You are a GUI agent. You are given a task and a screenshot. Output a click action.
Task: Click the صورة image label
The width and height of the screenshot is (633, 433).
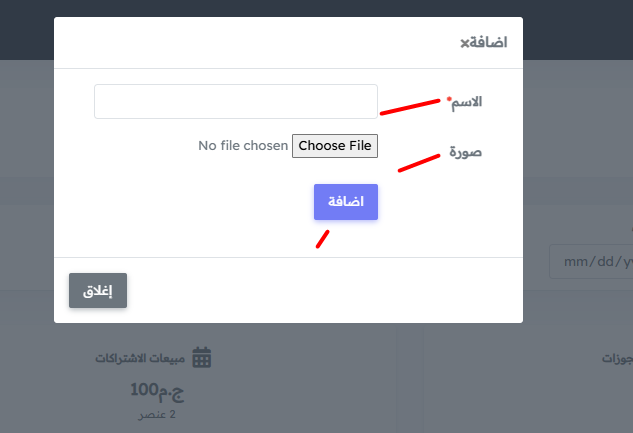click(465, 152)
